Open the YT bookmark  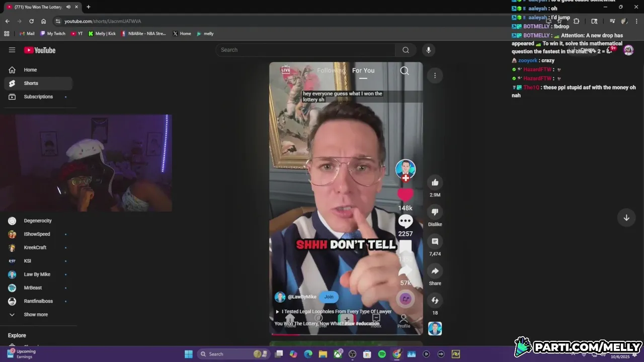click(77, 34)
